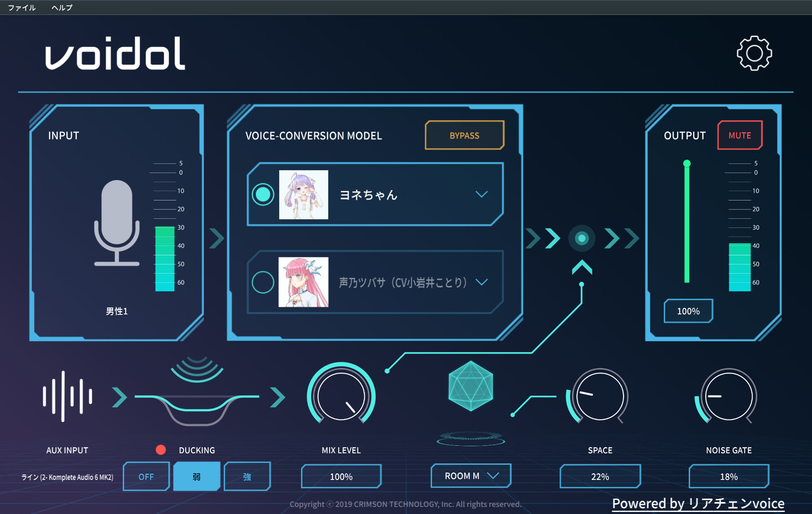Click the AUX INPUT label
Viewport: 812px width, 514px height.
coord(67,450)
